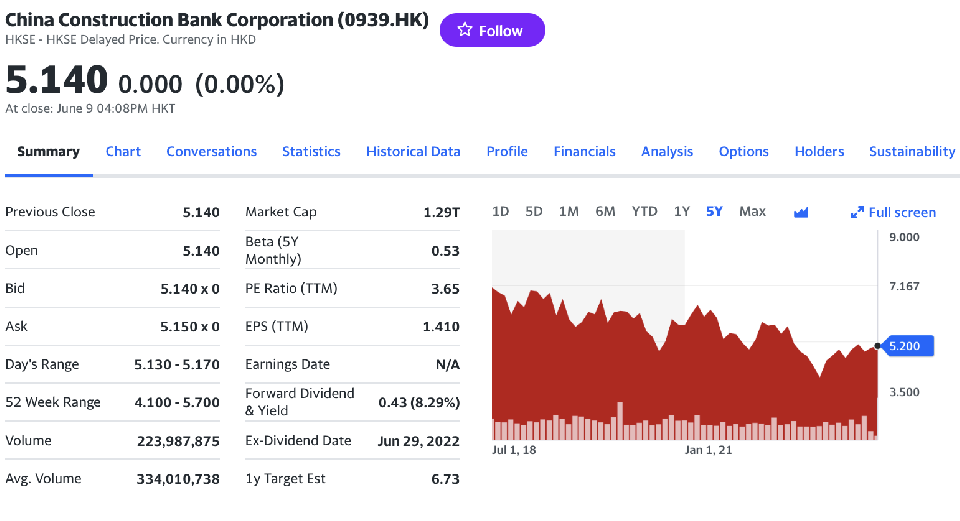View the Historical Data tab

point(413,151)
